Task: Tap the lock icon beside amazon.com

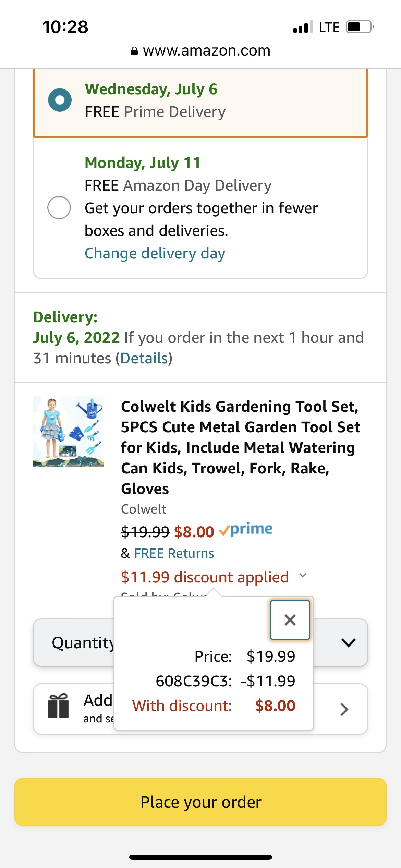Action: coord(134,51)
